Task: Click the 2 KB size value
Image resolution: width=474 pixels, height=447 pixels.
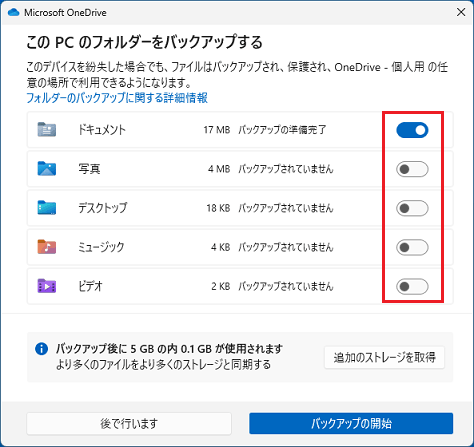Action: pos(220,286)
